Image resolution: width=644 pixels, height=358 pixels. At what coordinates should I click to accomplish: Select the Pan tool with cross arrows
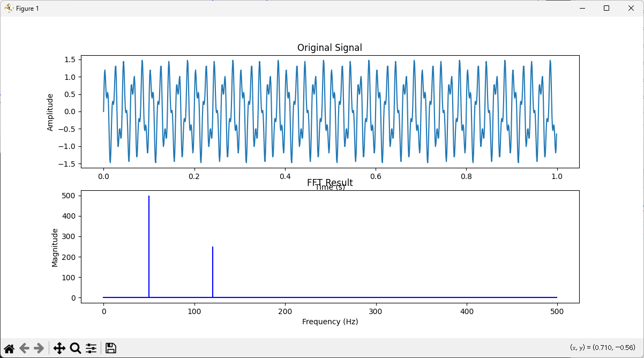(x=59, y=348)
